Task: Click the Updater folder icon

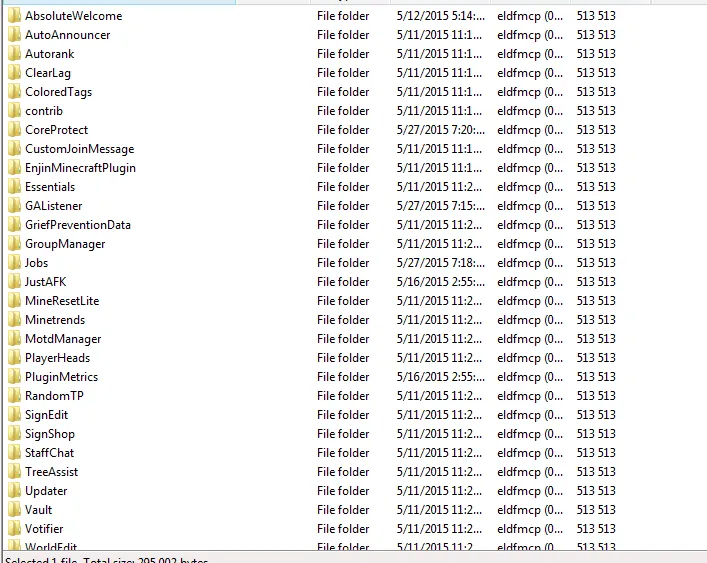Action: pos(14,490)
